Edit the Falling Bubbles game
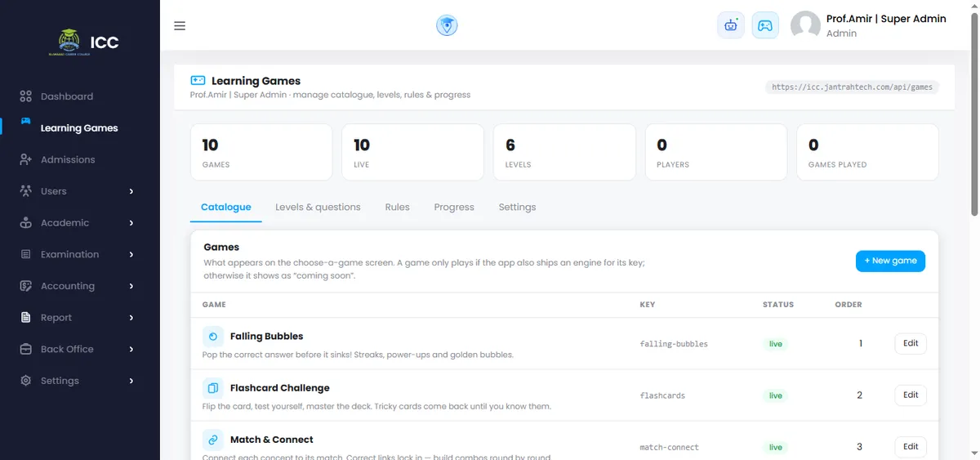The image size is (980, 460). [911, 343]
